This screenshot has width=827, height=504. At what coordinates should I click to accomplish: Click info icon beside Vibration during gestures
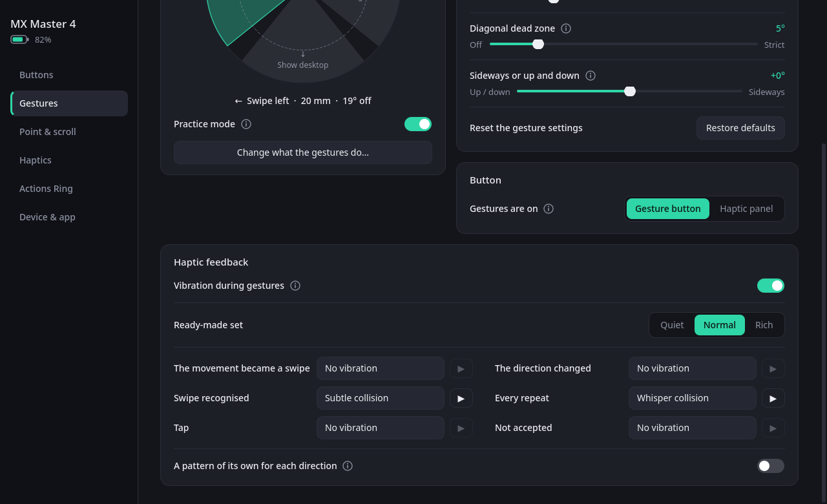pos(295,286)
